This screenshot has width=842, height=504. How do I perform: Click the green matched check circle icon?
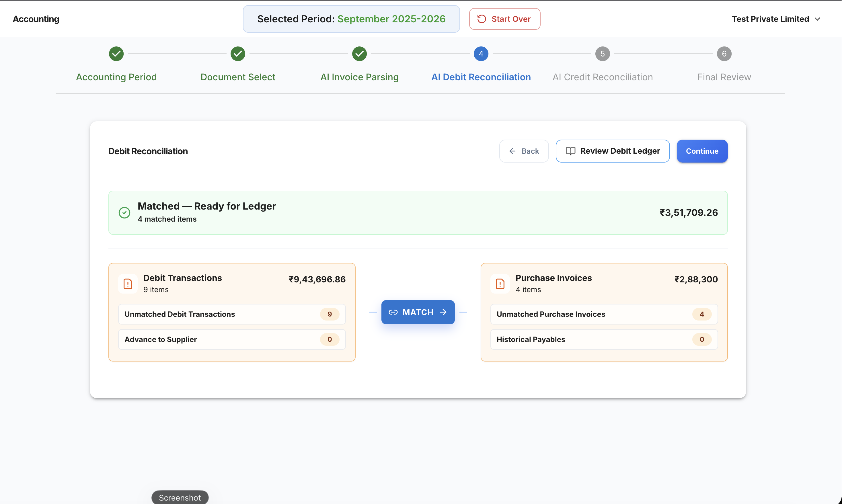tap(124, 213)
